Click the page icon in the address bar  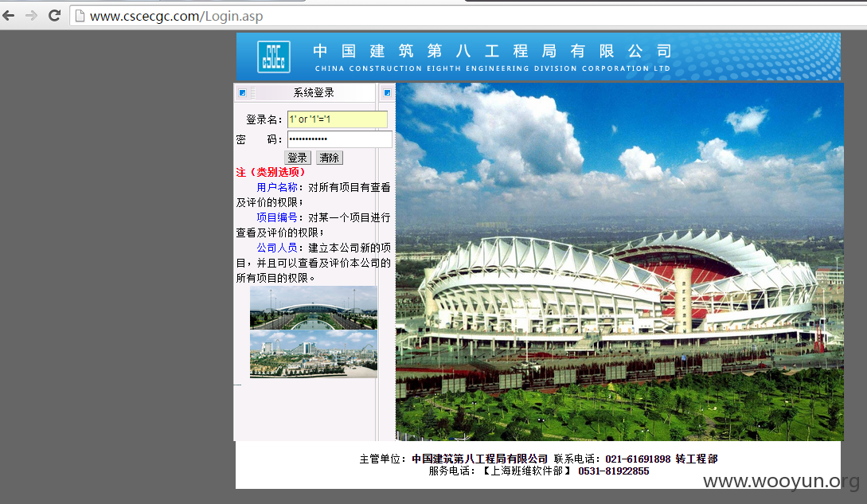pyautogui.click(x=80, y=16)
